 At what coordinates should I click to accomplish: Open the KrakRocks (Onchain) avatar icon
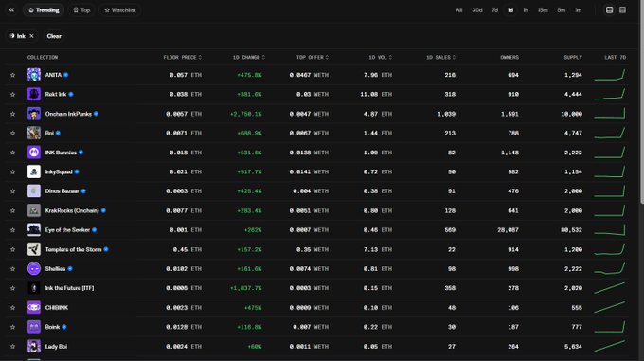click(x=34, y=210)
